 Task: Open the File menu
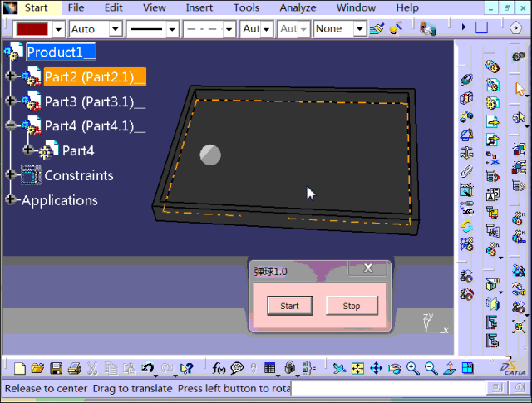pos(76,7)
